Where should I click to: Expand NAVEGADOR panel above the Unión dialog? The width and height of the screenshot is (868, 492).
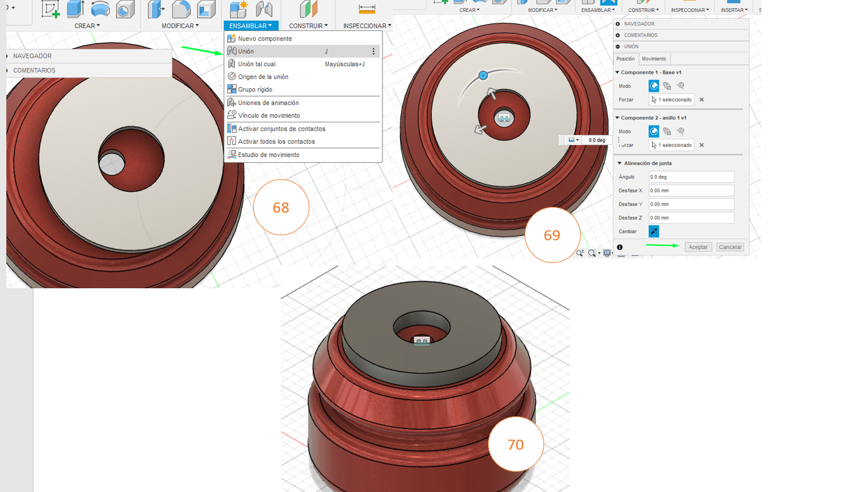pyautogui.click(x=618, y=24)
